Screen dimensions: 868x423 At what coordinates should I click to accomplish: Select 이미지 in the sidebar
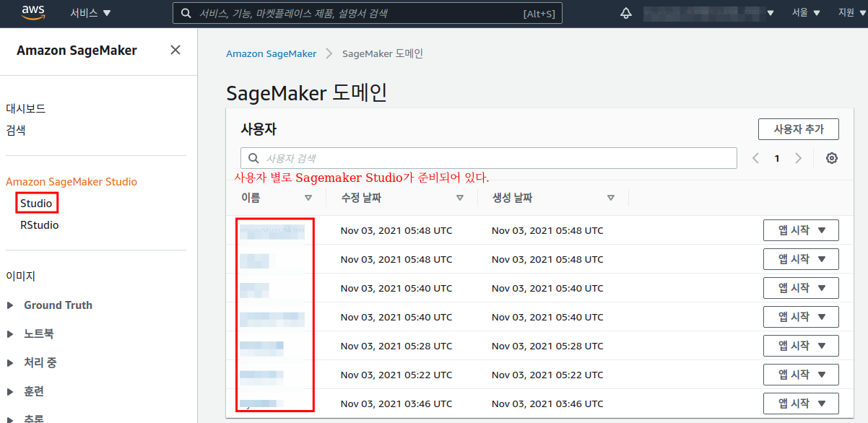pos(21,276)
